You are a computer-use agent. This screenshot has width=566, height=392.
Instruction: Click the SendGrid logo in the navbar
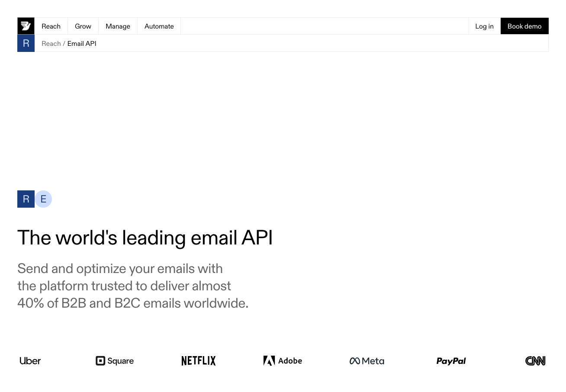click(26, 26)
